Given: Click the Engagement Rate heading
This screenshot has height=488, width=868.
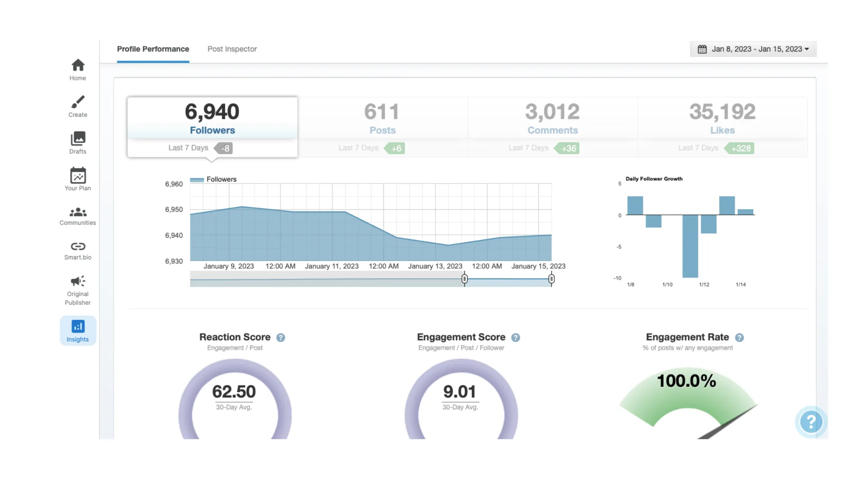Looking at the screenshot, I should [x=687, y=337].
